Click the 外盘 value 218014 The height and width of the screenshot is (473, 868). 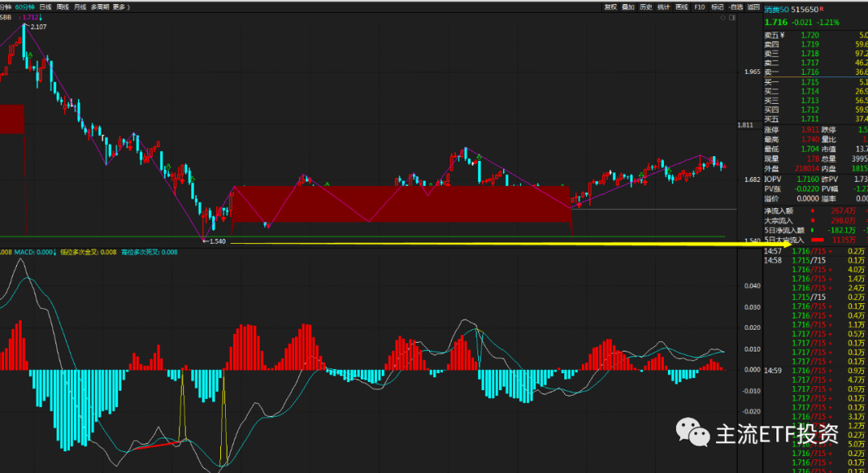click(807, 168)
